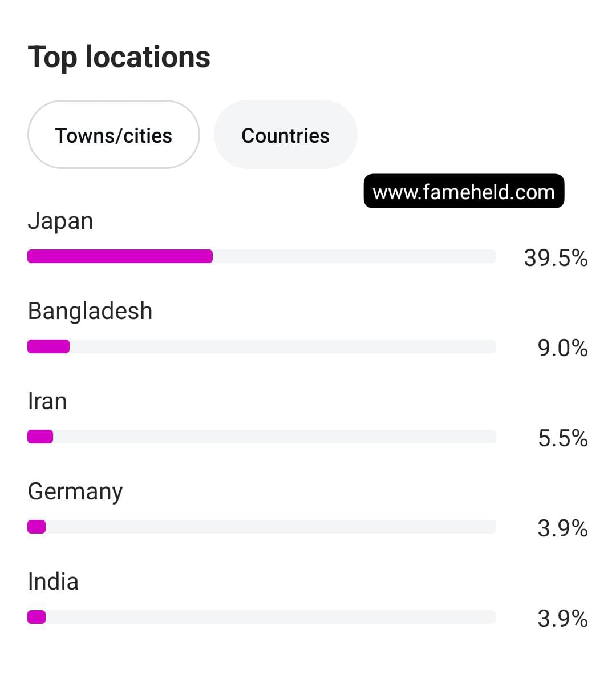Viewport: 616px width, 686px height.
Task: Click the 39.5% value for Japan
Action: click(x=556, y=258)
